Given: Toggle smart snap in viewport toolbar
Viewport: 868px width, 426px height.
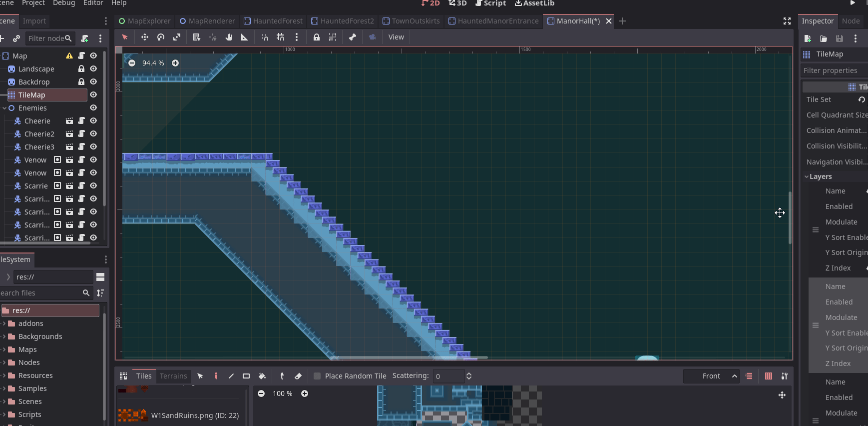Looking at the screenshot, I should tap(265, 37).
